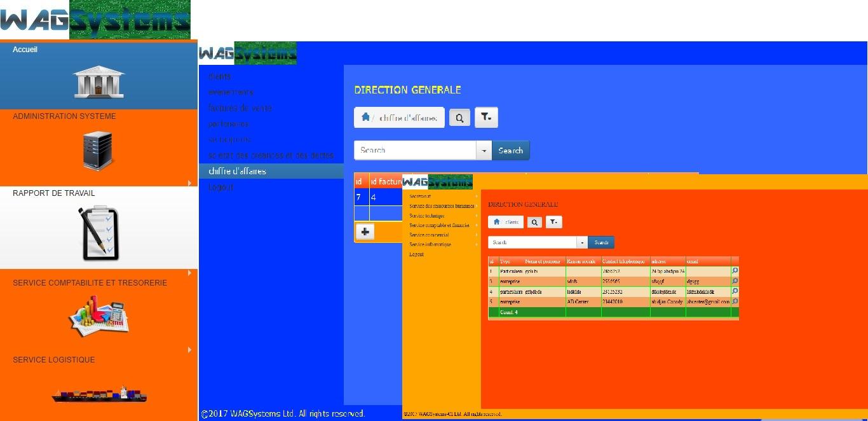The width and height of the screenshot is (868, 421).
Task: Click the WAGSystems logo at top left
Action: click(x=95, y=20)
